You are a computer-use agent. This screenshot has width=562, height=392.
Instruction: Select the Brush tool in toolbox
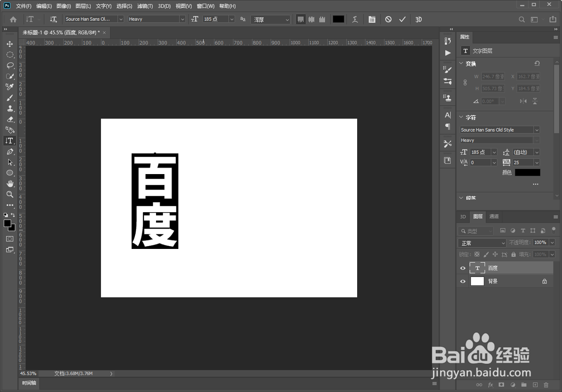[10, 98]
